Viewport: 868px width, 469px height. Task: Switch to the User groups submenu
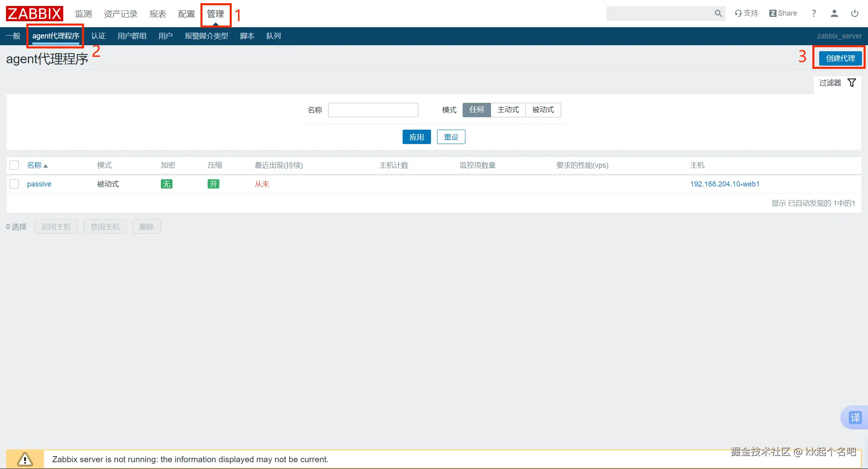(132, 36)
